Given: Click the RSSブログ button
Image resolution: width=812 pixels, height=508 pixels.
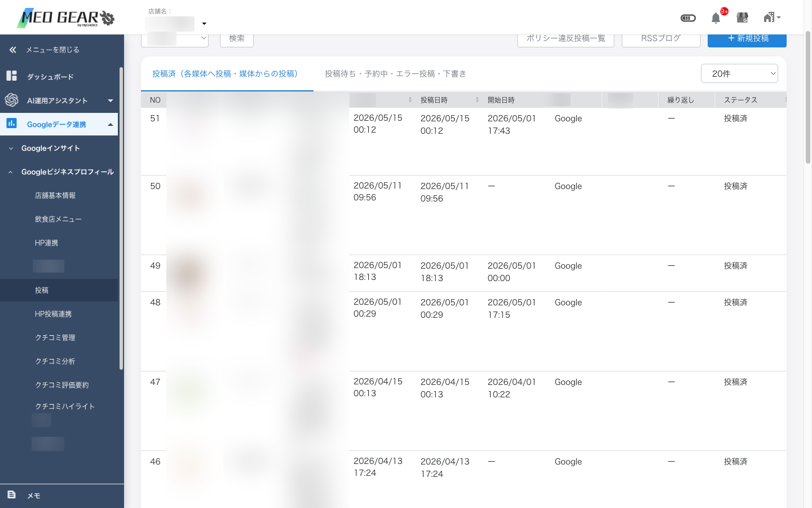Looking at the screenshot, I should (661, 38).
